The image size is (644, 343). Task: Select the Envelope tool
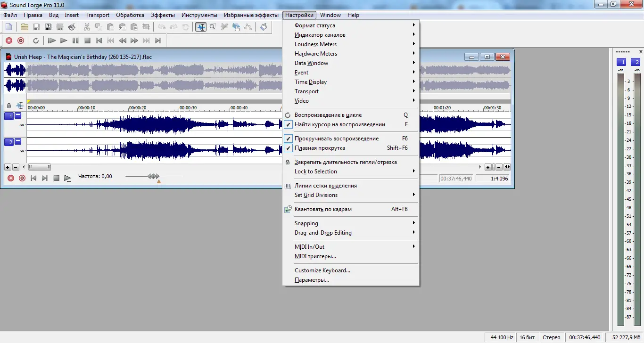[248, 27]
